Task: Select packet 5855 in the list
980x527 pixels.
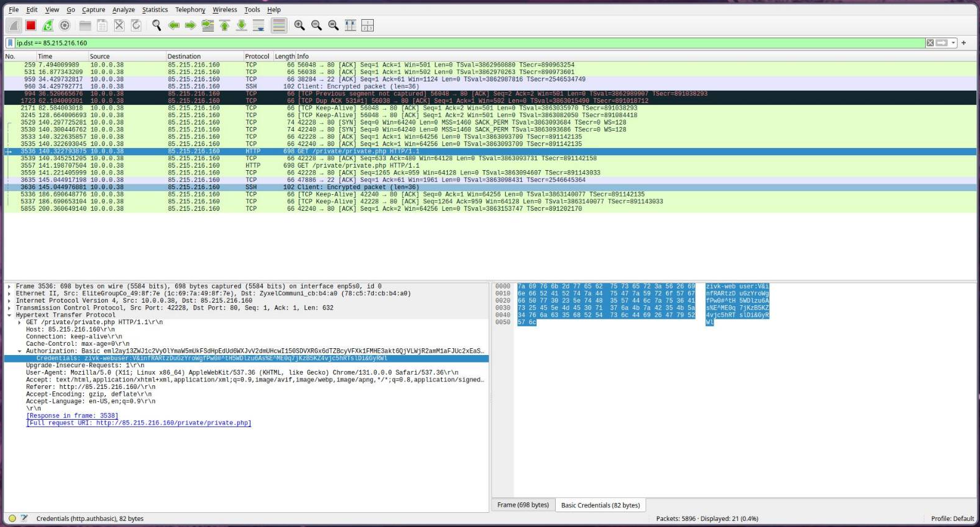Action: pos(490,209)
